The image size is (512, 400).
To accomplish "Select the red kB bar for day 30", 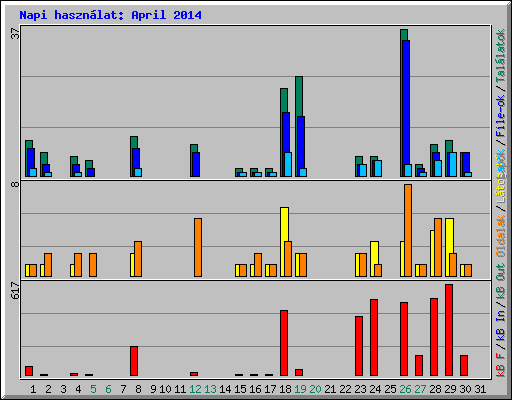I will point(464,366).
